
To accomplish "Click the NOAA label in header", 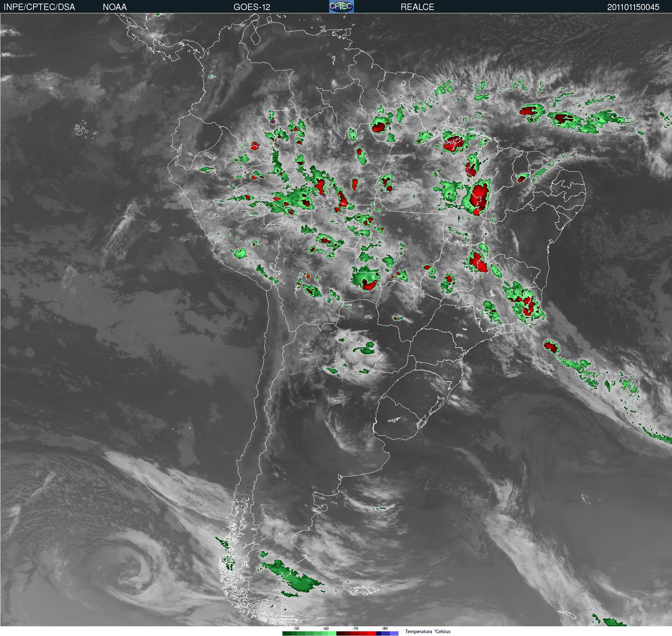I will [x=115, y=7].
